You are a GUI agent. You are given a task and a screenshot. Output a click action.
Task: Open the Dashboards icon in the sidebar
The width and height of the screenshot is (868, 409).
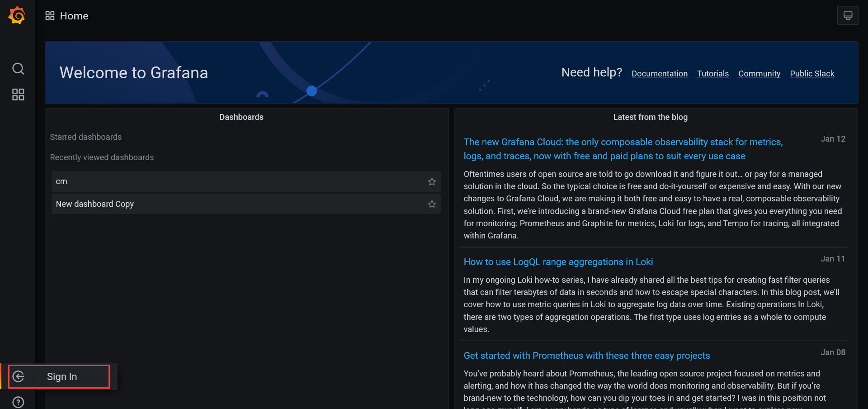pos(18,95)
